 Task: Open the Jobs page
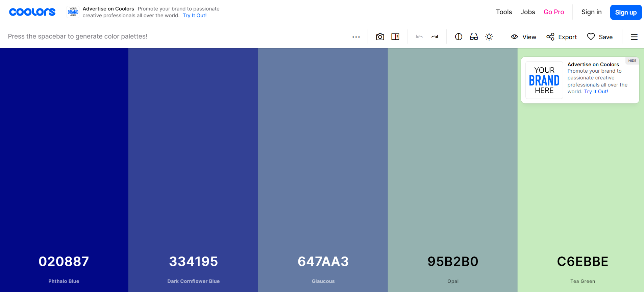(528, 12)
